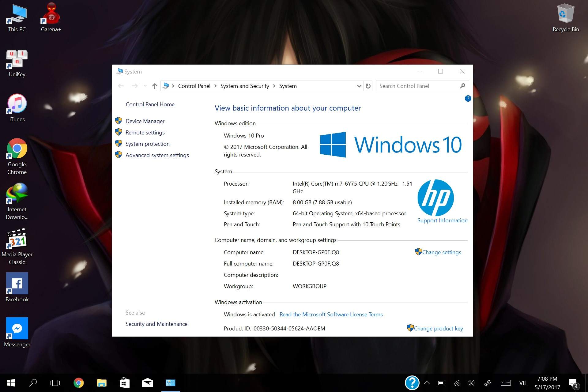Select Control Panel breadcrumb
This screenshot has width=588, height=392.
(x=194, y=86)
